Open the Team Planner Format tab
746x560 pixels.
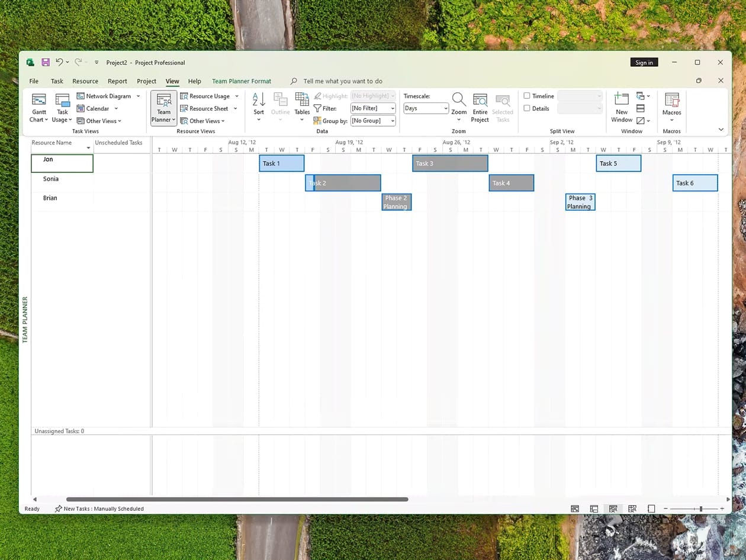pyautogui.click(x=242, y=81)
